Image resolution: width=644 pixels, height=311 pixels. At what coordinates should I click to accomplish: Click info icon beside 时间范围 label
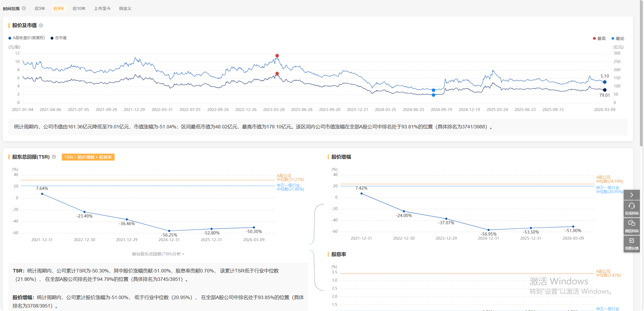tap(24, 8)
